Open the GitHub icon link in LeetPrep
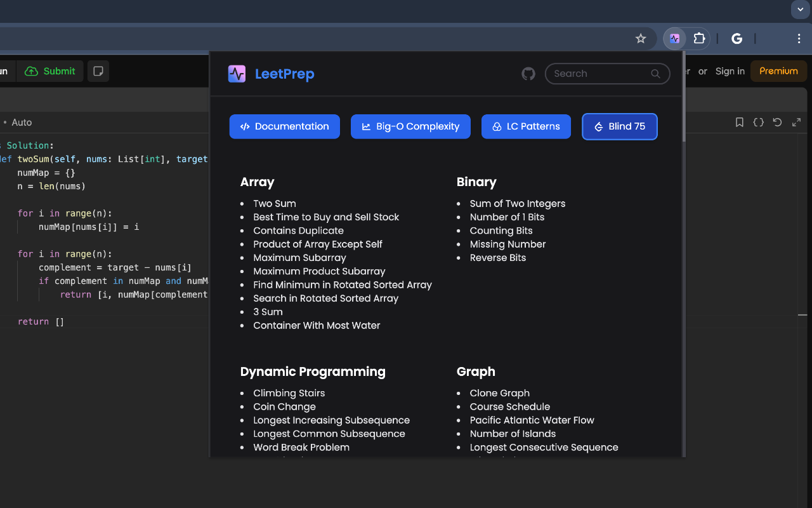Viewport: 812px width, 508px height. tap(528, 74)
